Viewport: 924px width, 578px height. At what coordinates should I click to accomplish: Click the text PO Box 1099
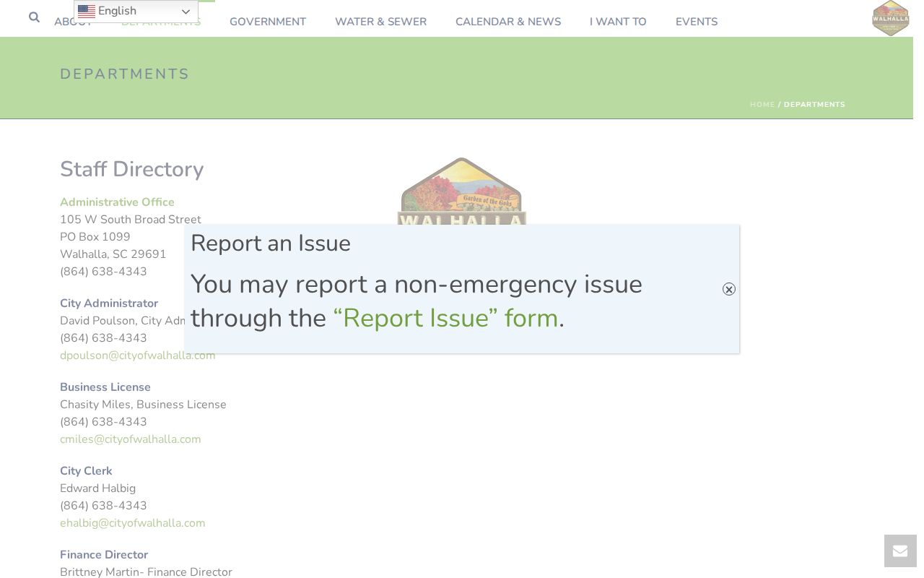coord(95,237)
